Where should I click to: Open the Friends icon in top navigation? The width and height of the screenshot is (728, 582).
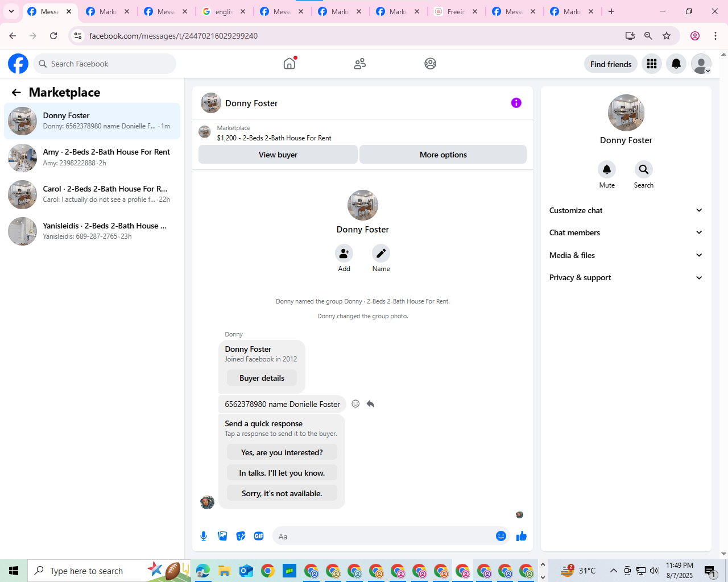360,64
